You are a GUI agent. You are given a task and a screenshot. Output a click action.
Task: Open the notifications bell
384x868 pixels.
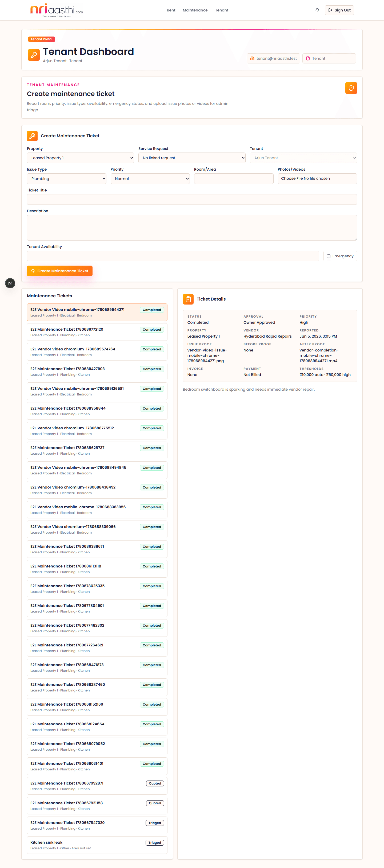[x=317, y=10]
